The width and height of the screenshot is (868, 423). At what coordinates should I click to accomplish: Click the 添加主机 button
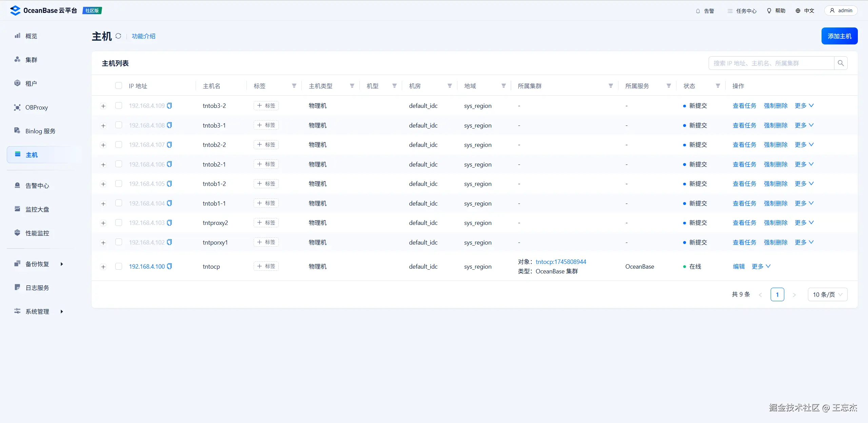(839, 36)
